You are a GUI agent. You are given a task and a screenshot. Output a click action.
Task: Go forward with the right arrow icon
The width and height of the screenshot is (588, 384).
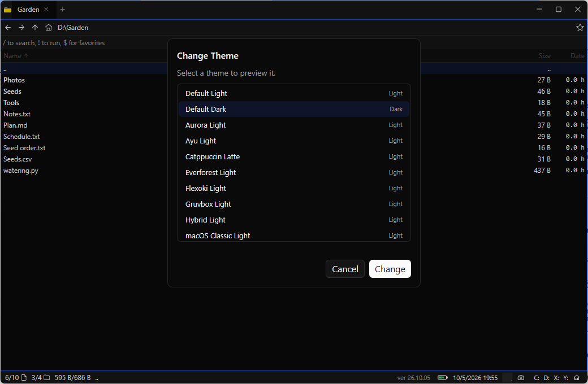click(x=21, y=27)
